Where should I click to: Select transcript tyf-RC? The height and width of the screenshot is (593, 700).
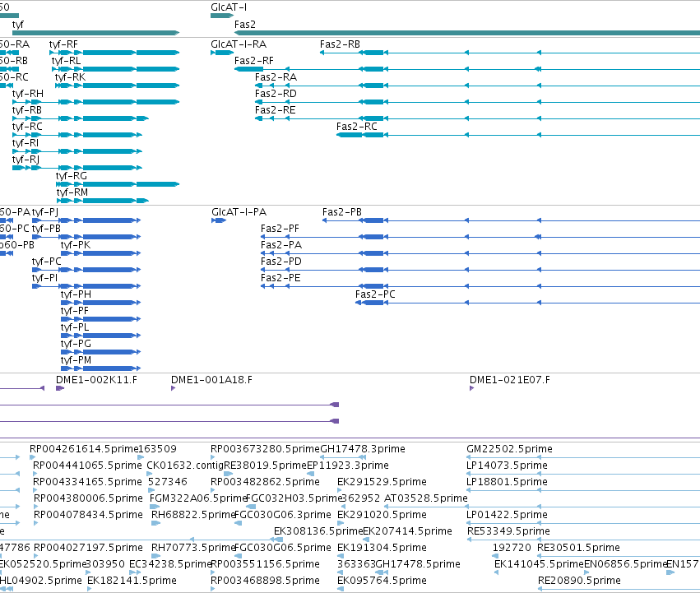click(x=77, y=135)
